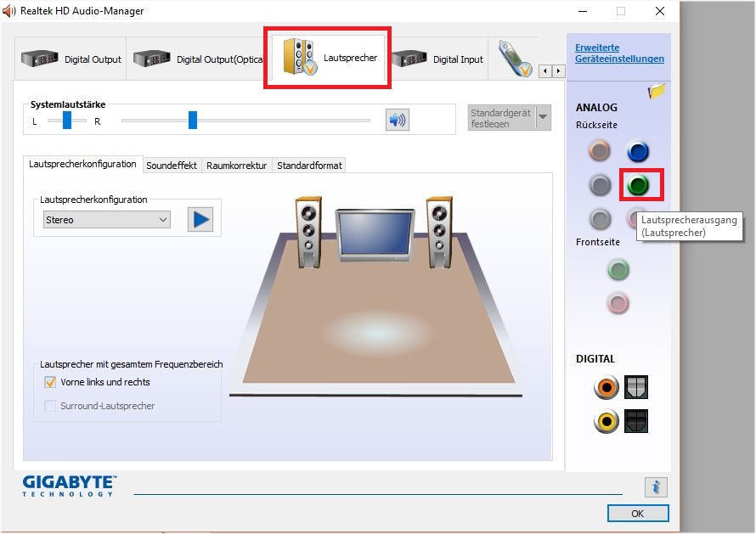Select the green rear speaker output jack

tap(638, 184)
